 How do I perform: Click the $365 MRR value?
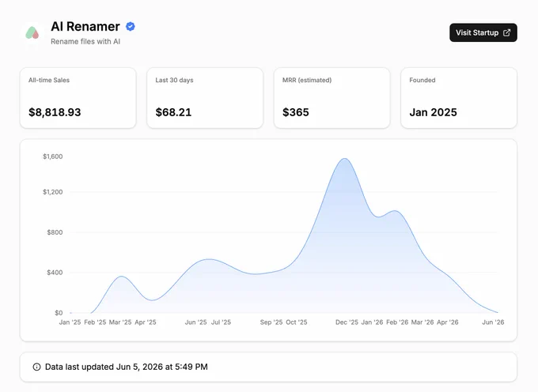pyautogui.click(x=296, y=112)
